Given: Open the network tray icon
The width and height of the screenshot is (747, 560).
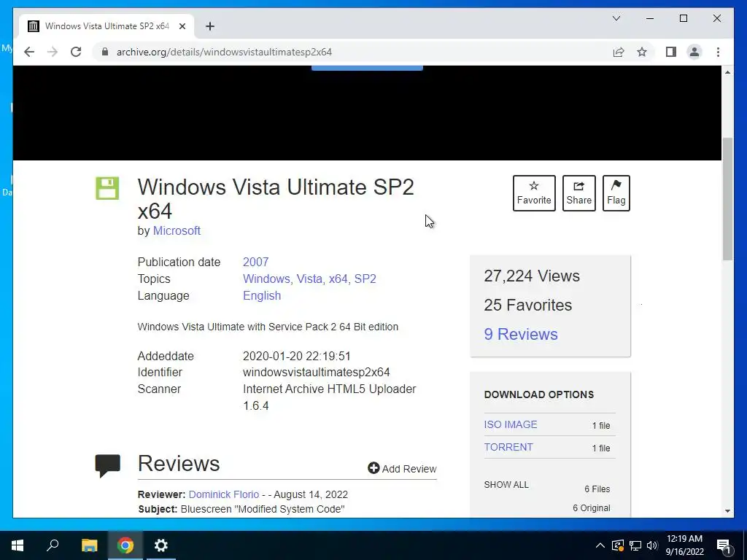Looking at the screenshot, I should 635,545.
